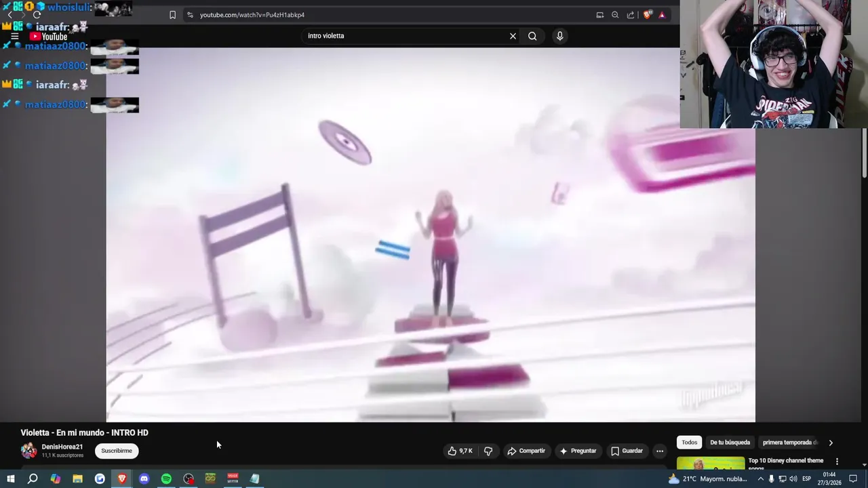Click the video title 'Violetta - En mi mundo - INTRO HD'
This screenshot has width=868, height=488.
[x=84, y=432]
